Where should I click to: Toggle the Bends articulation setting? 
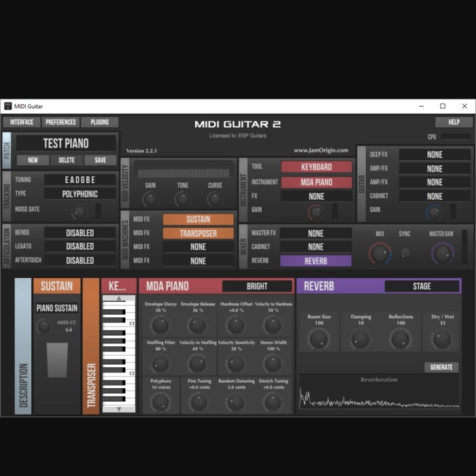click(80, 233)
